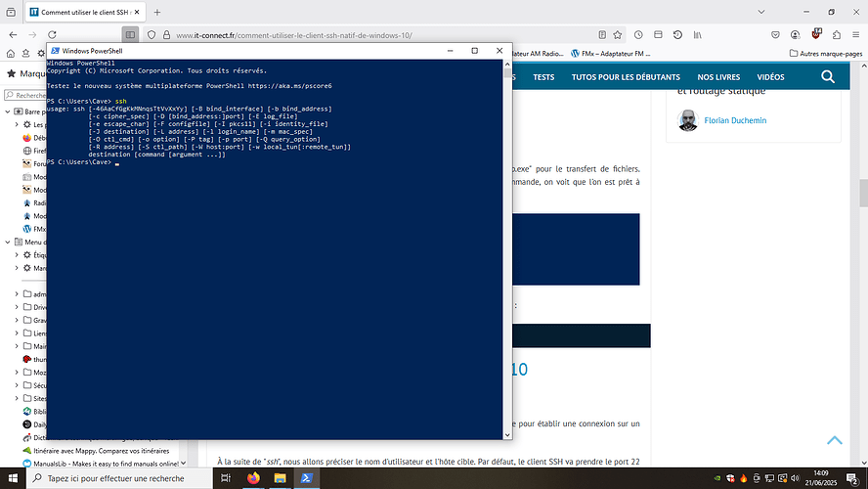Switch to PowerShell on the taskbar
The width and height of the screenshot is (868, 489).
[307, 478]
